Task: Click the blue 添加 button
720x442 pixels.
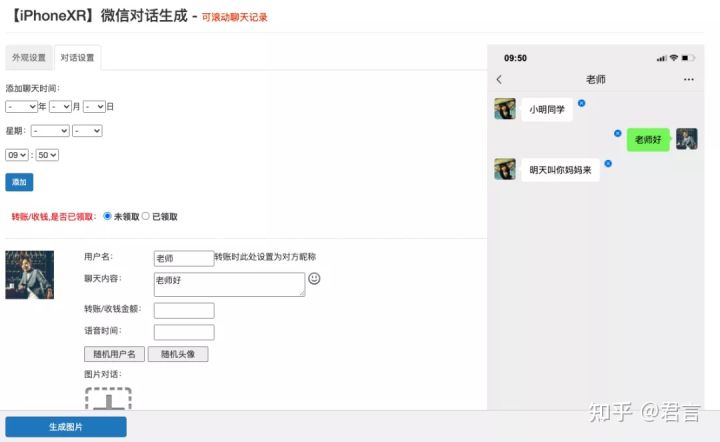Action: [19, 182]
